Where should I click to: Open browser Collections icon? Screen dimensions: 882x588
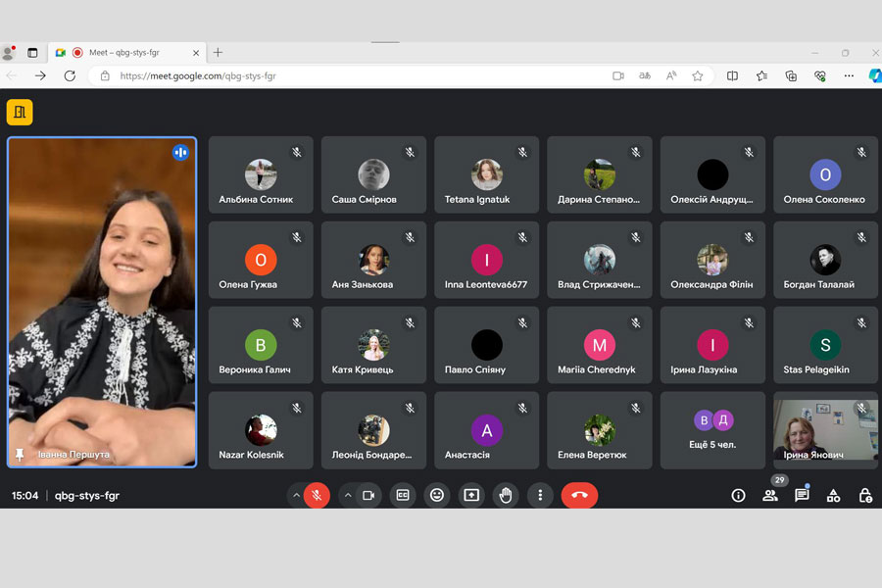tap(791, 76)
